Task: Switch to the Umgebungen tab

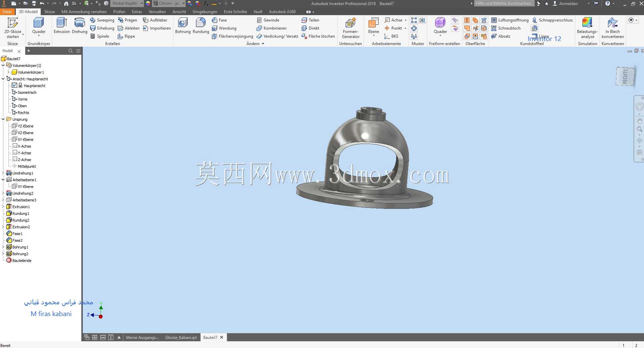Action: tap(205, 11)
